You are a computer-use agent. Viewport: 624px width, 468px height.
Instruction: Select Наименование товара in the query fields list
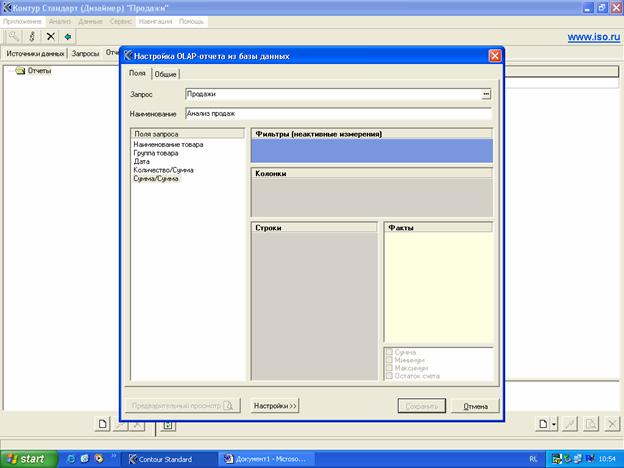coord(168,145)
